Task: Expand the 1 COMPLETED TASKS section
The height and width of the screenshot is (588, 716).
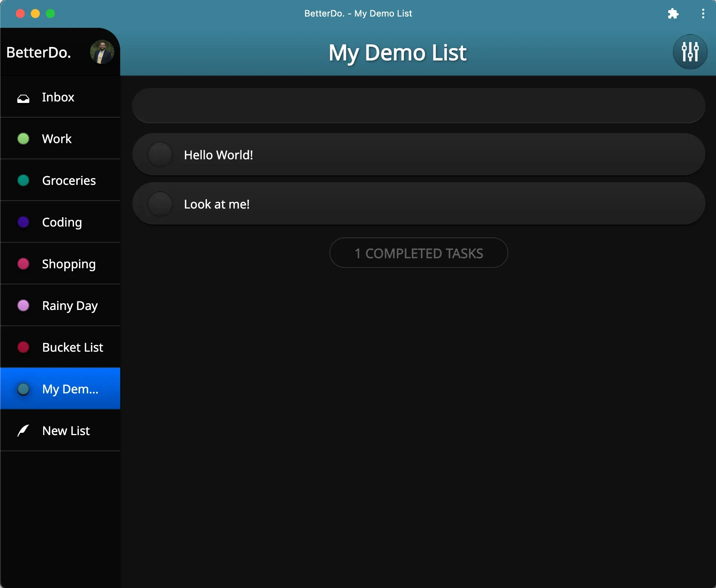Action: (418, 253)
